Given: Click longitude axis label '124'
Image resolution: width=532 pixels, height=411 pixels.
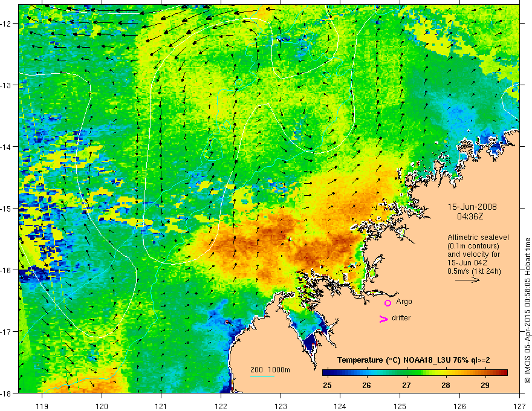Looking at the screenshot, I should [x=340, y=406].
